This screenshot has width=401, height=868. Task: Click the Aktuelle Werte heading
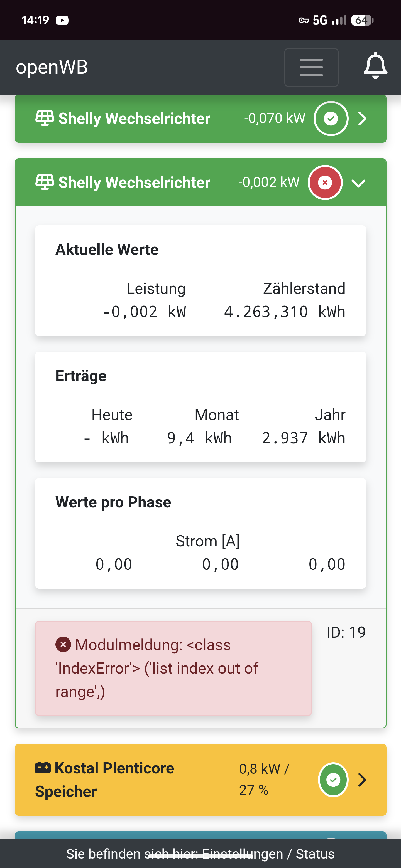(107, 250)
